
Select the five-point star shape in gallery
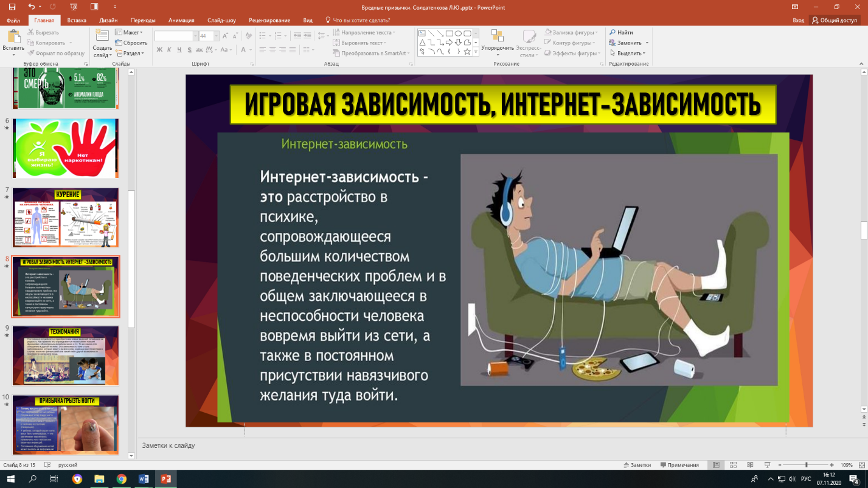pos(467,52)
